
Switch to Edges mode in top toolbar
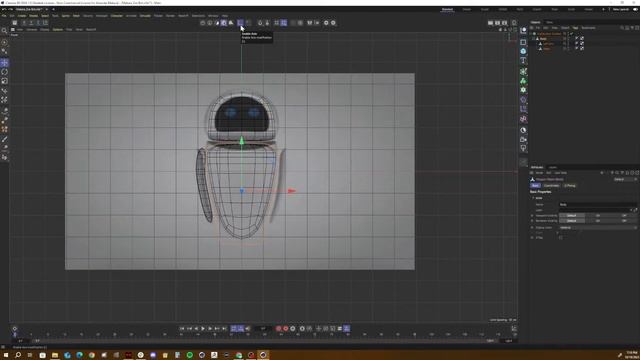tap(210, 23)
